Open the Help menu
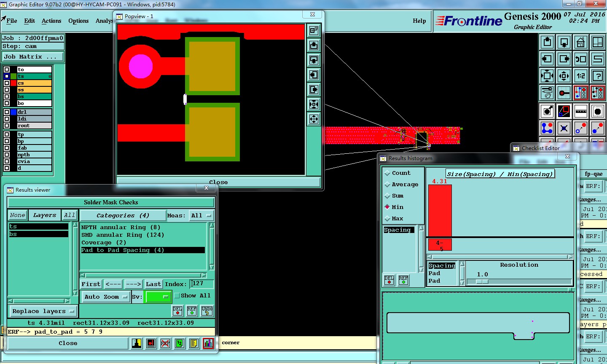 tap(419, 21)
